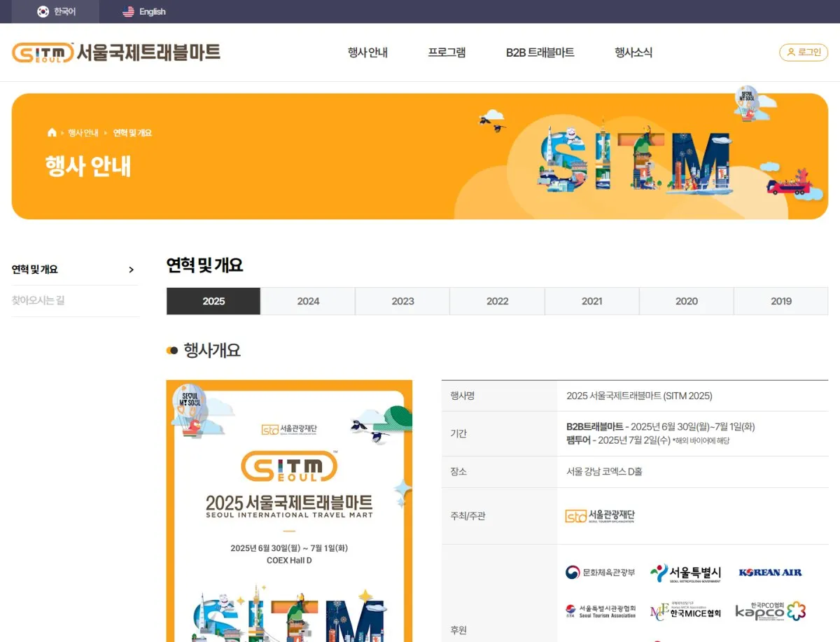This screenshot has width=840, height=642.
Task: Click the 기간 table label
Action: click(x=458, y=433)
